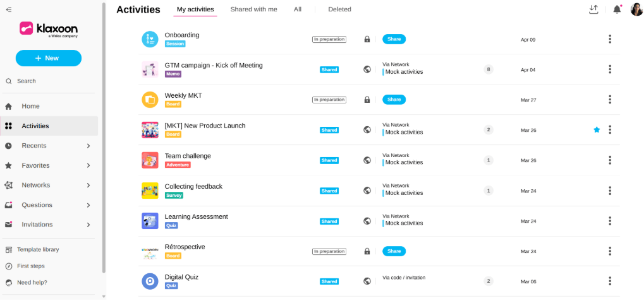Click the Klaxoon logo
Viewport: 644px width, 301px height.
tap(49, 29)
